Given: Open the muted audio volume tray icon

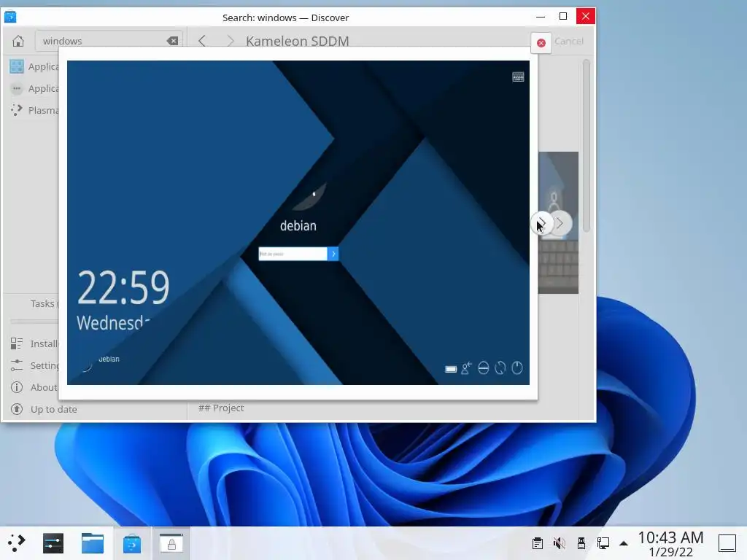Looking at the screenshot, I should [560, 542].
